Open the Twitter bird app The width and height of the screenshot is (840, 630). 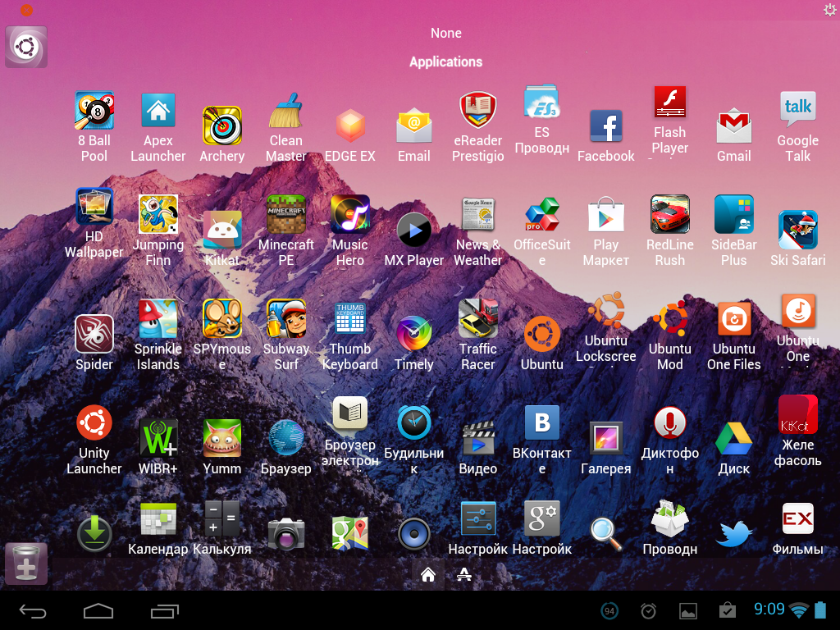(x=734, y=533)
